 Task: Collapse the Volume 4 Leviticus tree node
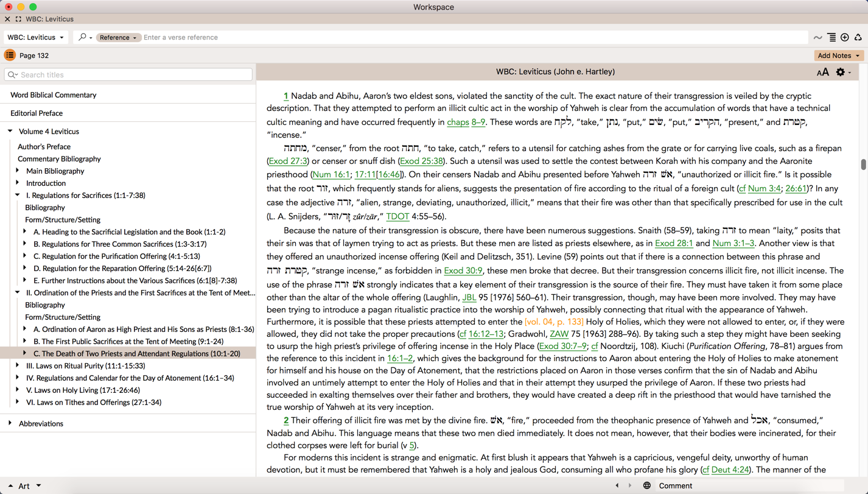pyautogui.click(x=10, y=131)
